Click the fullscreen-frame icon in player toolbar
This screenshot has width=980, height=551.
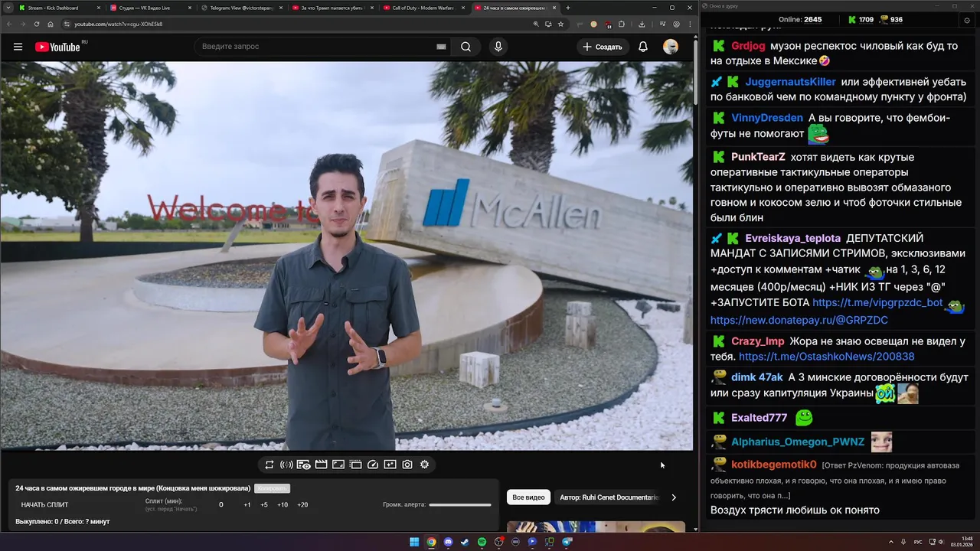pos(338,465)
